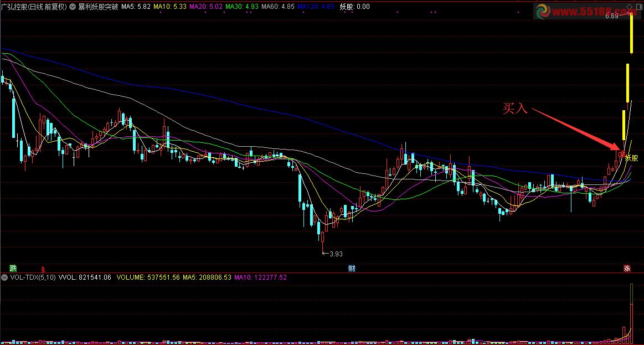Click the yellow 妖股 label near candles
The image size is (644, 345).
(631, 158)
